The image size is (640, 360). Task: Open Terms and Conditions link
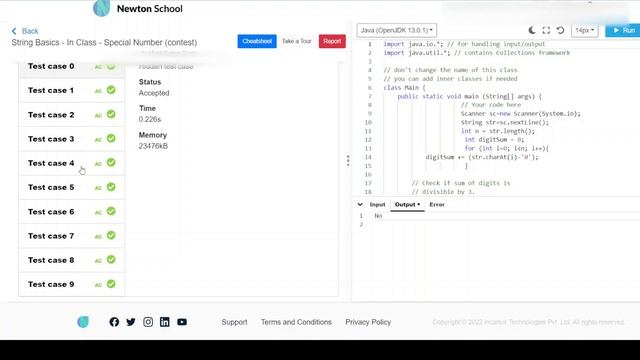[x=296, y=322]
